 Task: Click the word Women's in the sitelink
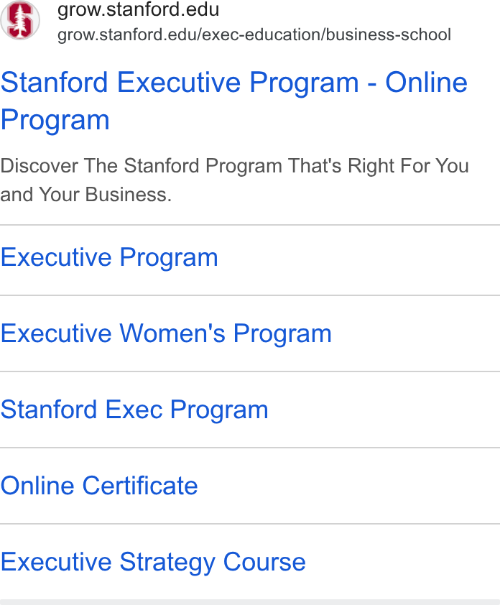(x=172, y=333)
